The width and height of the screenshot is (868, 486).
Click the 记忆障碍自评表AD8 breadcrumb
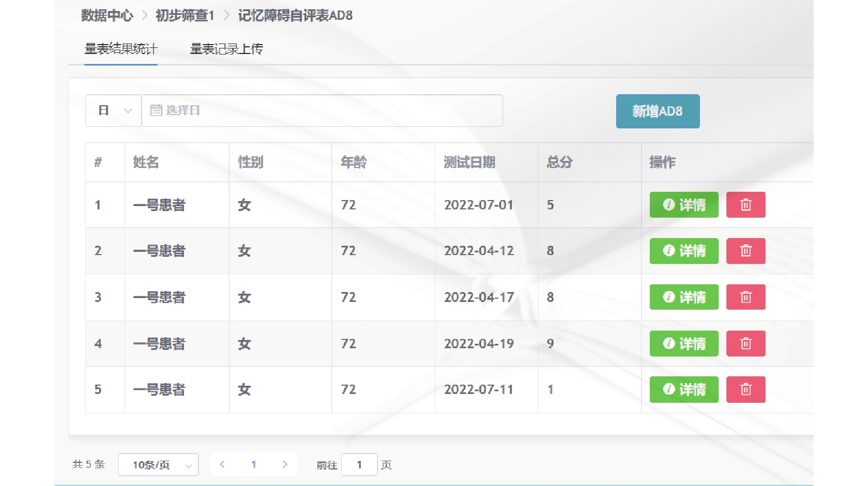point(295,15)
